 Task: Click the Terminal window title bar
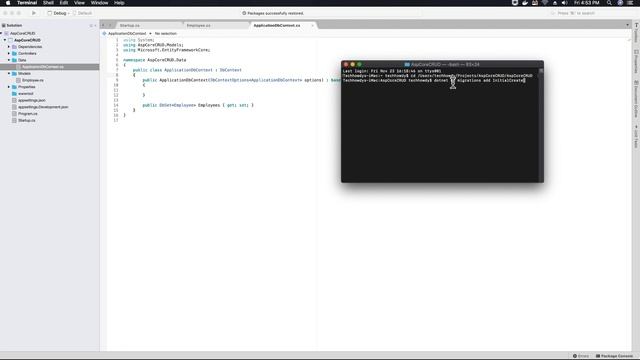(442, 64)
